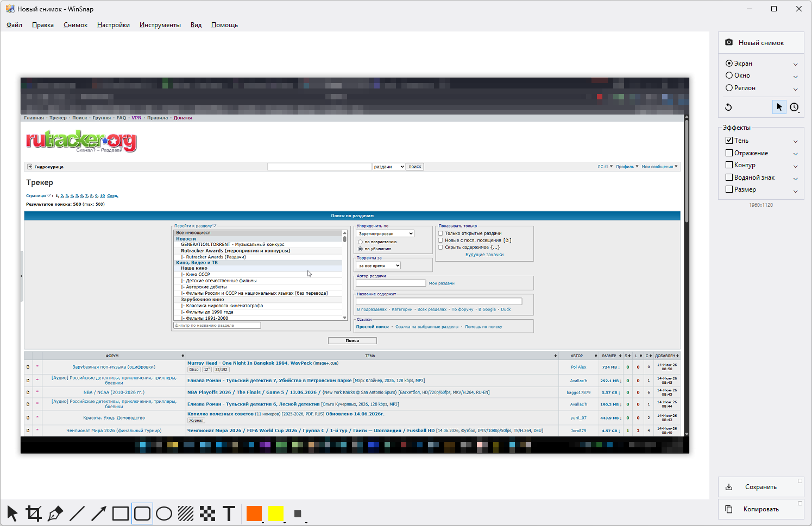This screenshot has width=812, height=526.
Task: Select the Crop tool
Action: click(x=34, y=514)
